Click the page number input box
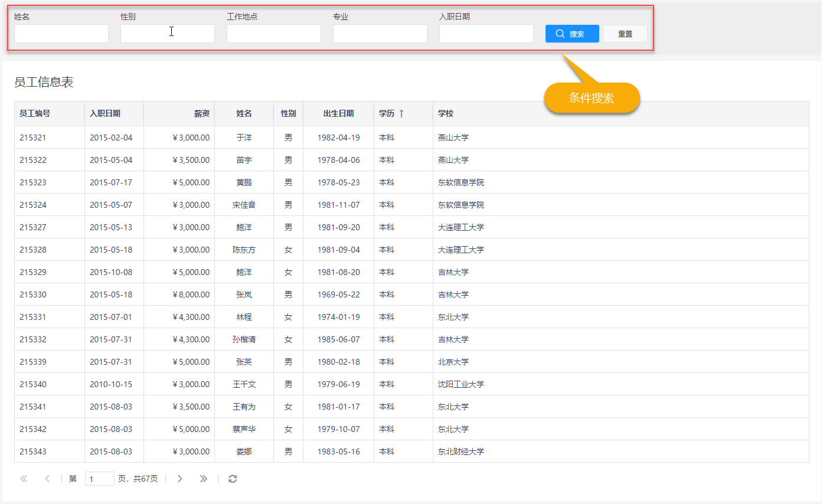Viewport: 823px width, 504px height. tap(100, 479)
